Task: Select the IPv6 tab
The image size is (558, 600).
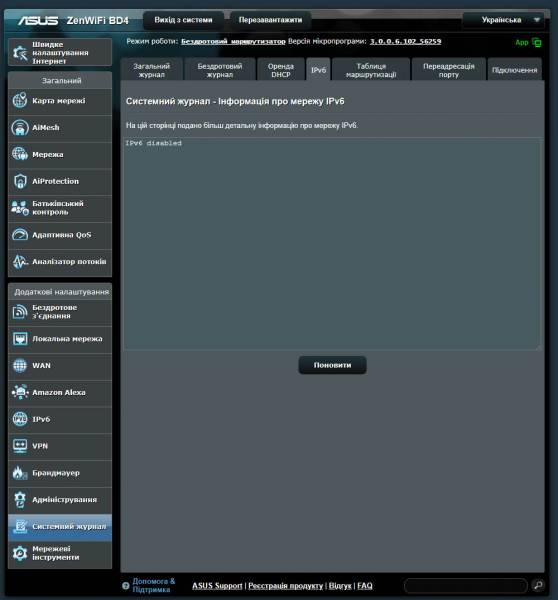Action: [318, 70]
